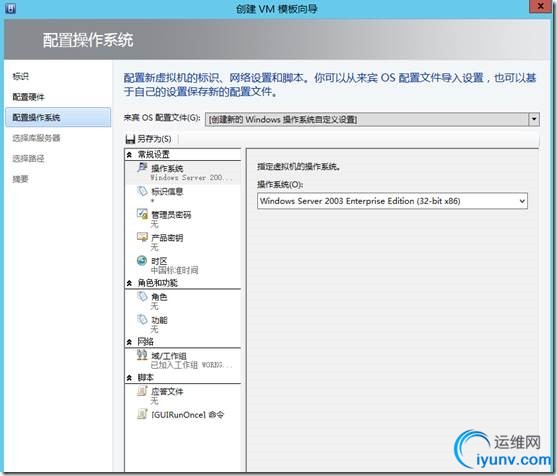Screen dimensions: 557x476
Task: Select the 时区 tree entry label
Action: coord(159,261)
